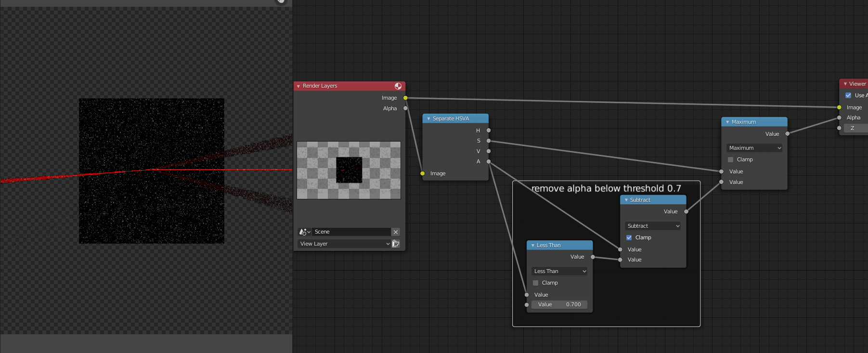The height and width of the screenshot is (353, 868).
Task: Click the Render Layers preview thumbnail
Action: 349,170
